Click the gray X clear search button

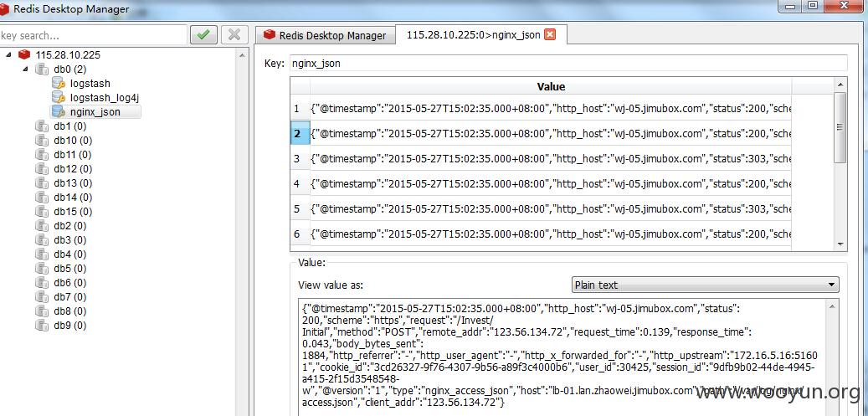(x=234, y=35)
